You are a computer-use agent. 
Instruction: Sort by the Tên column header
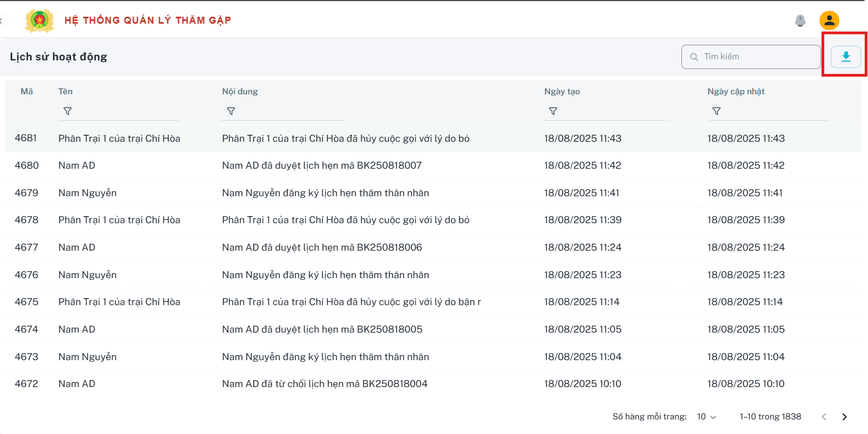point(65,92)
